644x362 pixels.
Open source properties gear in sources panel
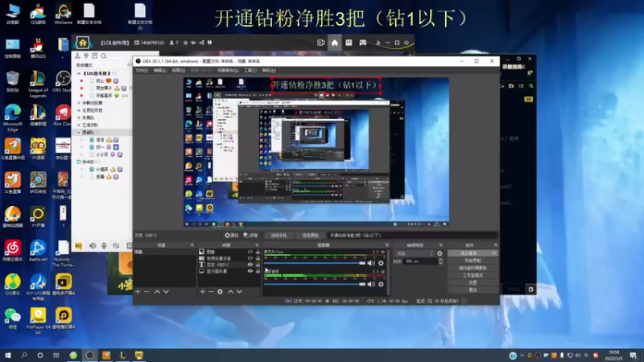[x=220, y=292]
